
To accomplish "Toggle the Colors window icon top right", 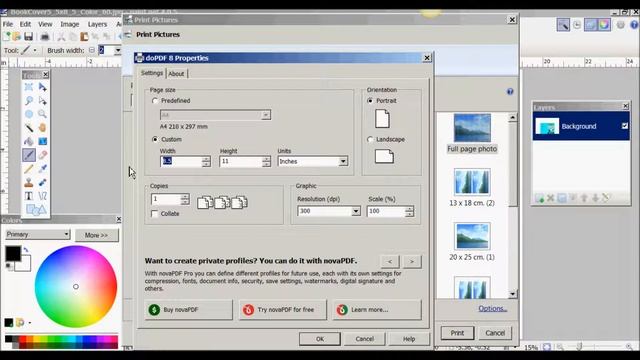I will click(604, 24).
